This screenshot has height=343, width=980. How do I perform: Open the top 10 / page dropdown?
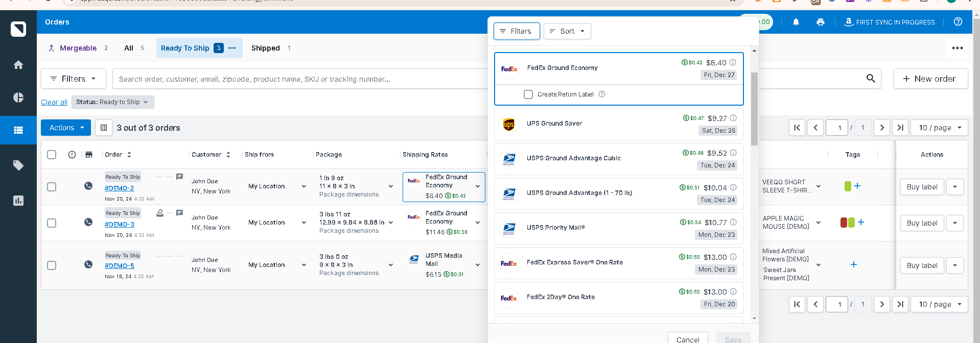coord(939,128)
